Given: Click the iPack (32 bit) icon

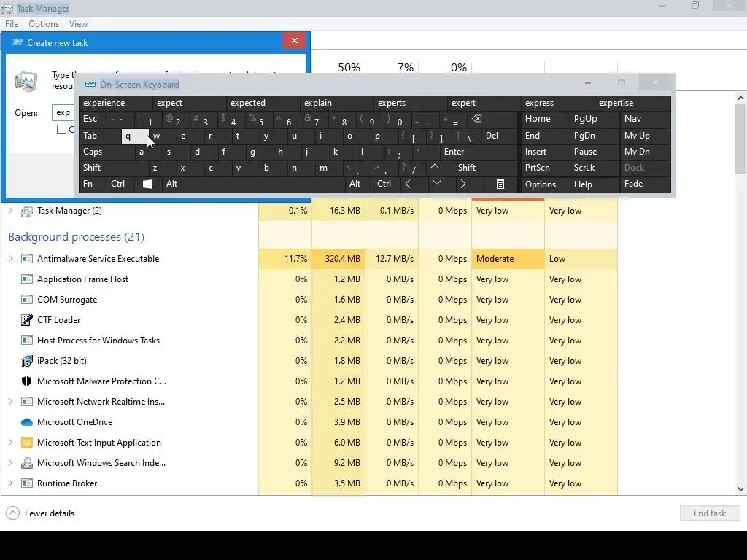Looking at the screenshot, I should coord(27,361).
